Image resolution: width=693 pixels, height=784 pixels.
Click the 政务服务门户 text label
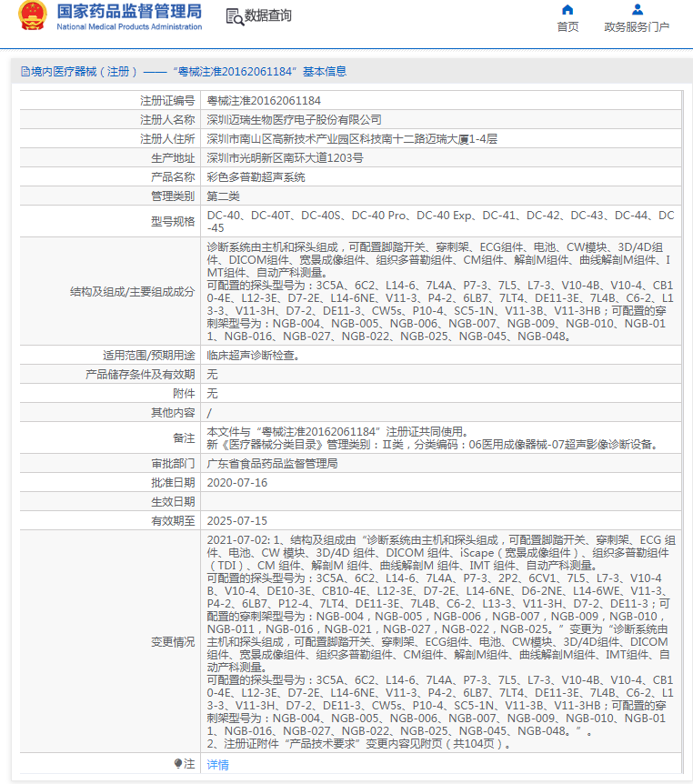pos(637,27)
